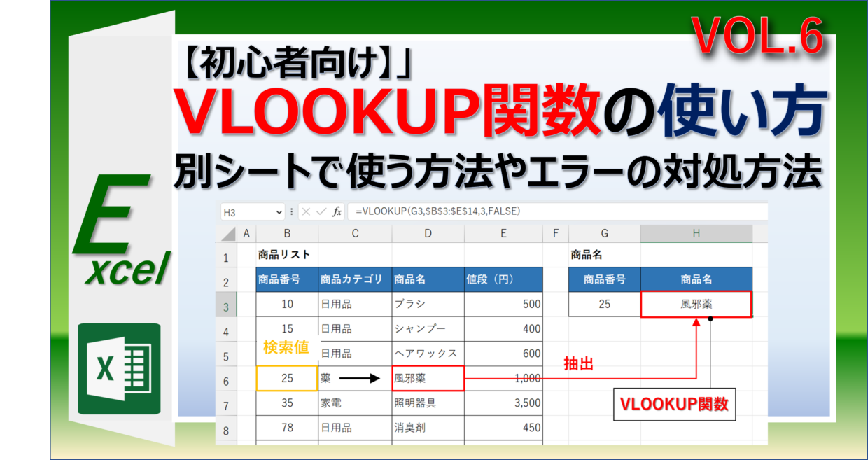Click the formula bar with the VLOOKUP formula
Screen dimensions: 868x460
click(x=556, y=211)
